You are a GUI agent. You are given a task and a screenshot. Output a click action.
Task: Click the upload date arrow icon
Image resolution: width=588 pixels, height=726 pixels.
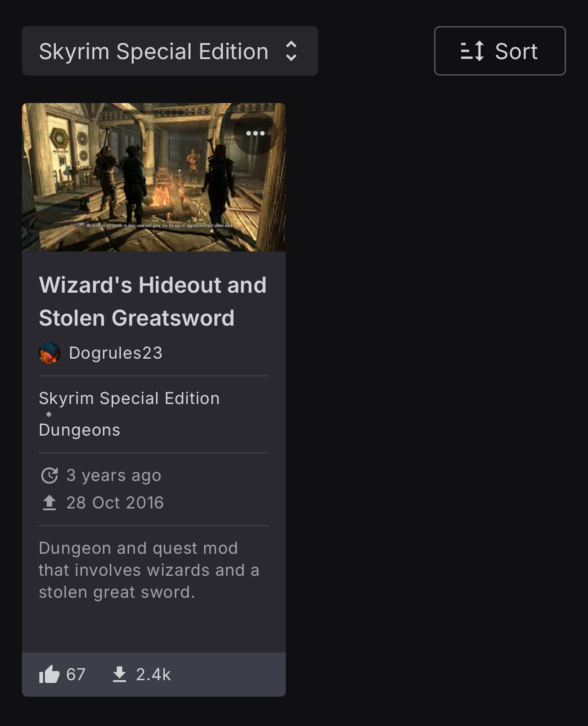click(x=49, y=503)
